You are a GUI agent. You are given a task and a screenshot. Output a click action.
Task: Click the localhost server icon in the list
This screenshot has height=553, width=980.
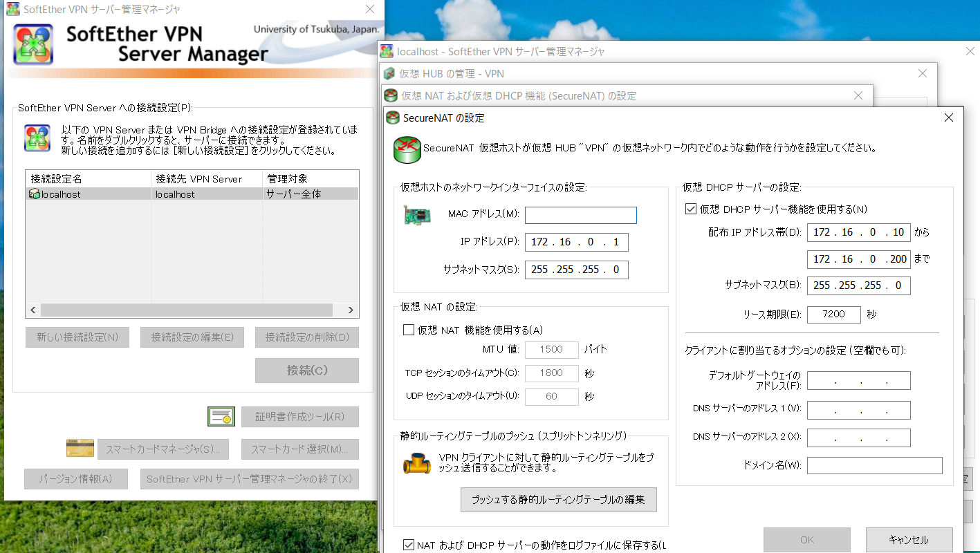point(35,194)
